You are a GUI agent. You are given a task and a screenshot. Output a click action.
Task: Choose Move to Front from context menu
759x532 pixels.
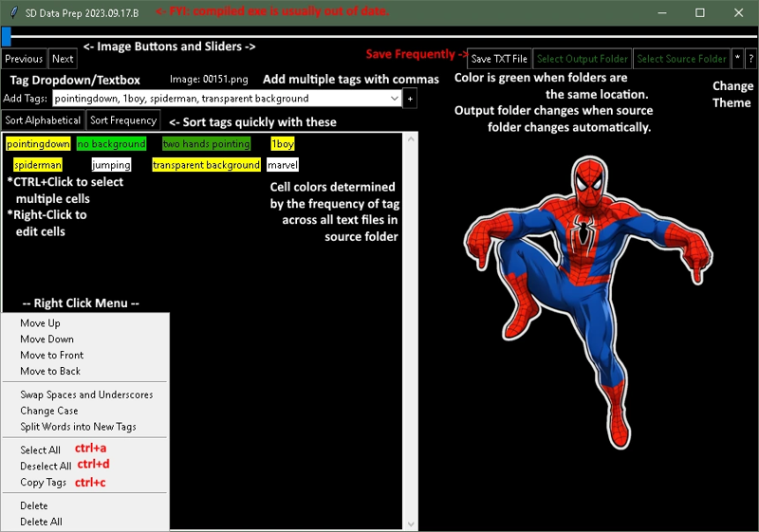pos(52,355)
